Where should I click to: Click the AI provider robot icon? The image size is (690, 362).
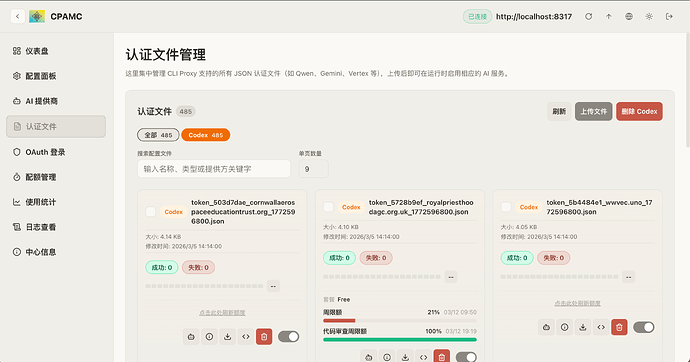tap(17, 101)
